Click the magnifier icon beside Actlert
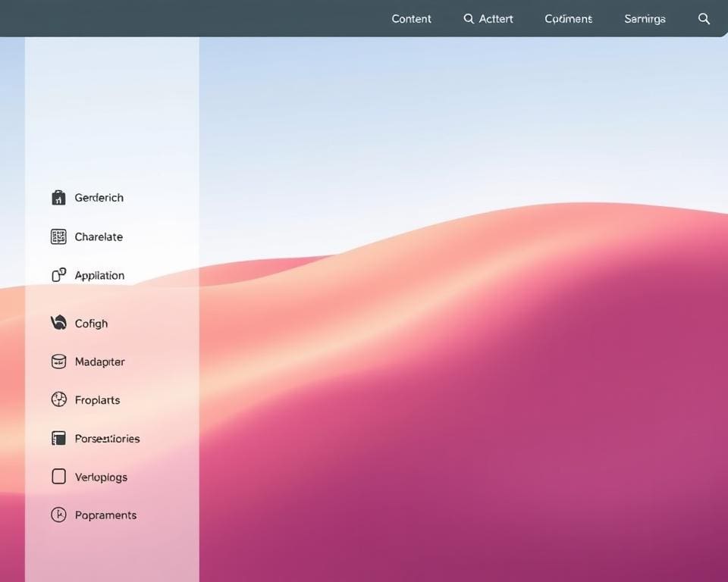728x582 pixels. [469, 18]
